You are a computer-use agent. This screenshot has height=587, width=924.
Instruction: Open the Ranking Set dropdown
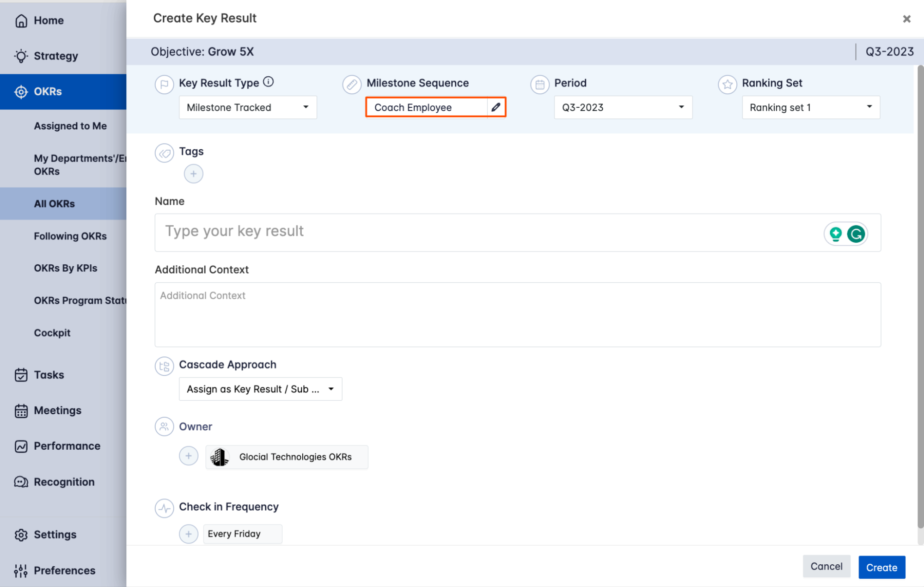pyautogui.click(x=810, y=107)
